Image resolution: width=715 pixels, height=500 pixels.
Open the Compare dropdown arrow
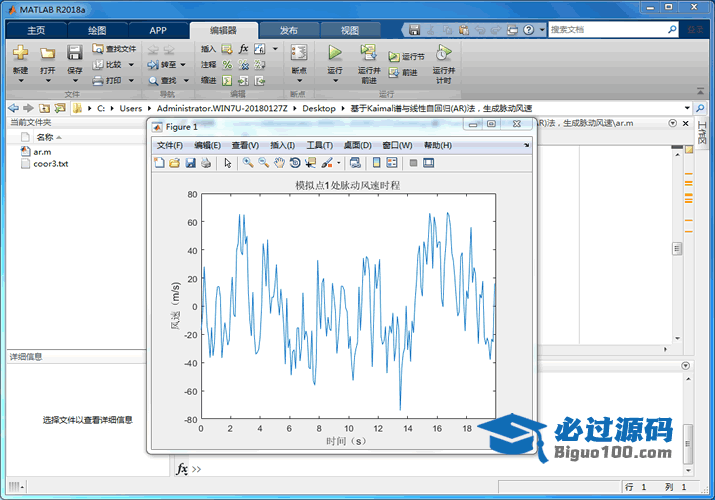pos(131,65)
